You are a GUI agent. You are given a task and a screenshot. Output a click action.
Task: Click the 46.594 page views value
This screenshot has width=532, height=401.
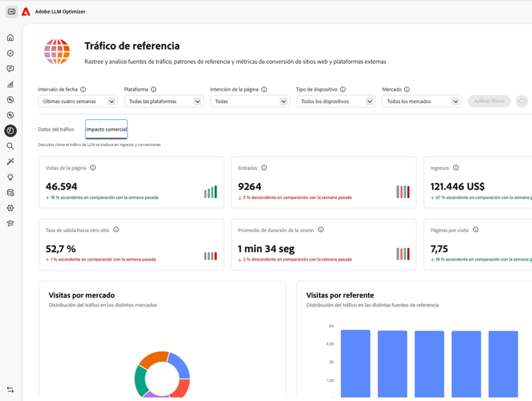tap(62, 187)
